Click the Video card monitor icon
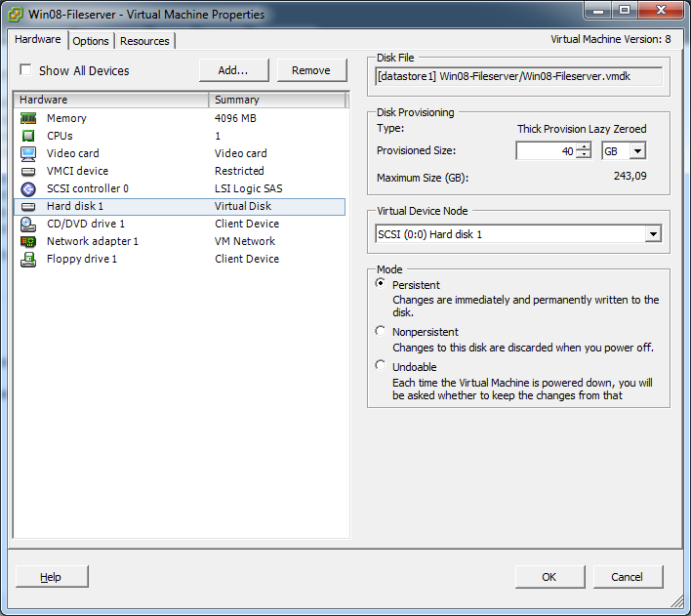The width and height of the screenshot is (691, 616). click(28, 153)
